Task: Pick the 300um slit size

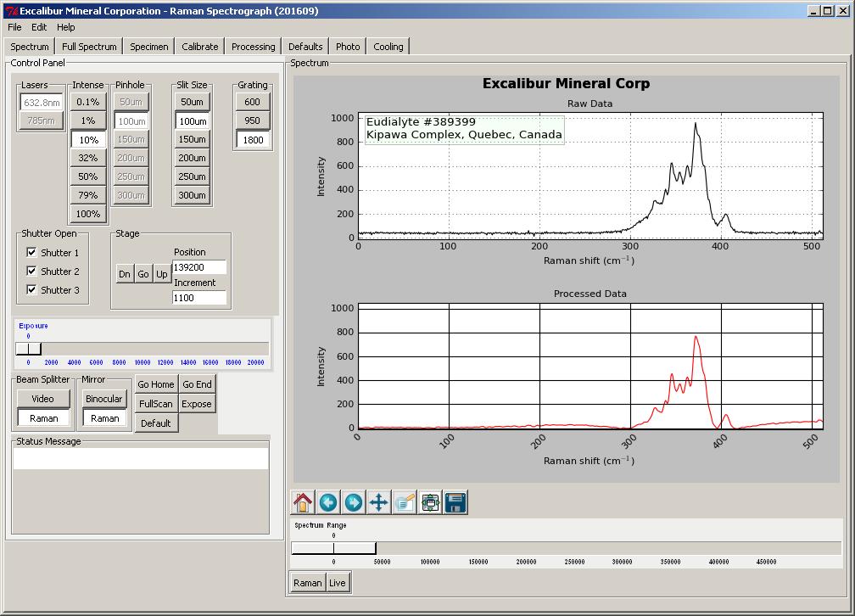Action: coord(193,195)
